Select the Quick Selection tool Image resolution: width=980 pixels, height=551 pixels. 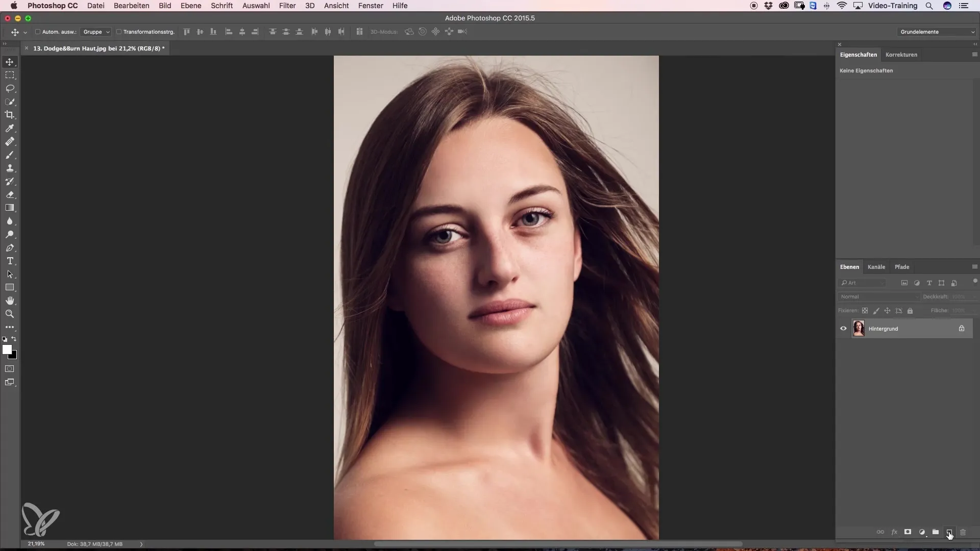click(10, 102)
